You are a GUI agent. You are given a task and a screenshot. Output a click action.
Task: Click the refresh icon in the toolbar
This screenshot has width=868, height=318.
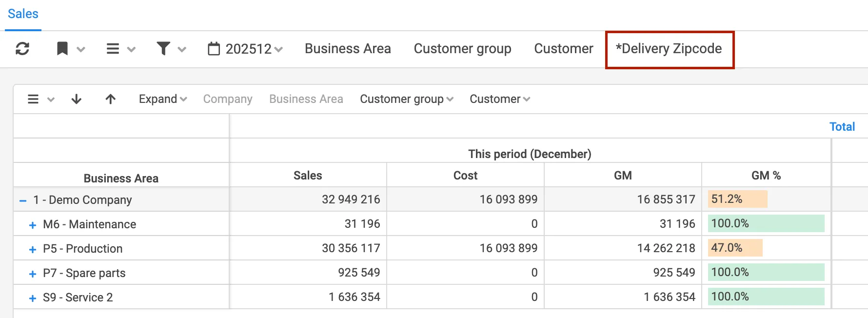(x=22, y=49)
